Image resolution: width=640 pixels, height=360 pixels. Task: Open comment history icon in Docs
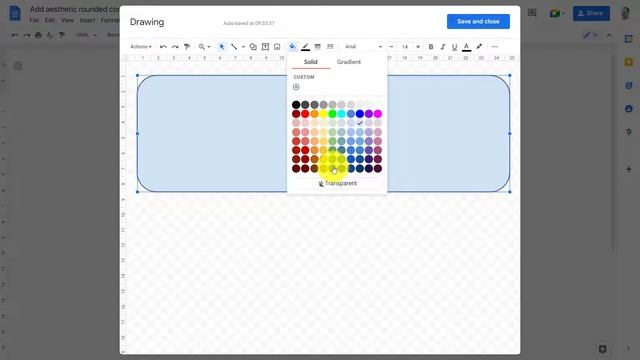[x=532, y=13]
